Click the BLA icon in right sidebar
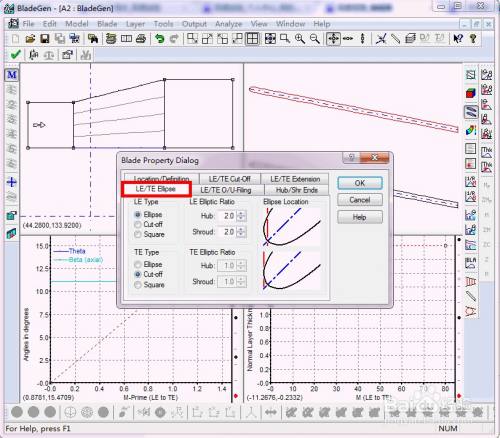The image size is (500, 438). 470,262
